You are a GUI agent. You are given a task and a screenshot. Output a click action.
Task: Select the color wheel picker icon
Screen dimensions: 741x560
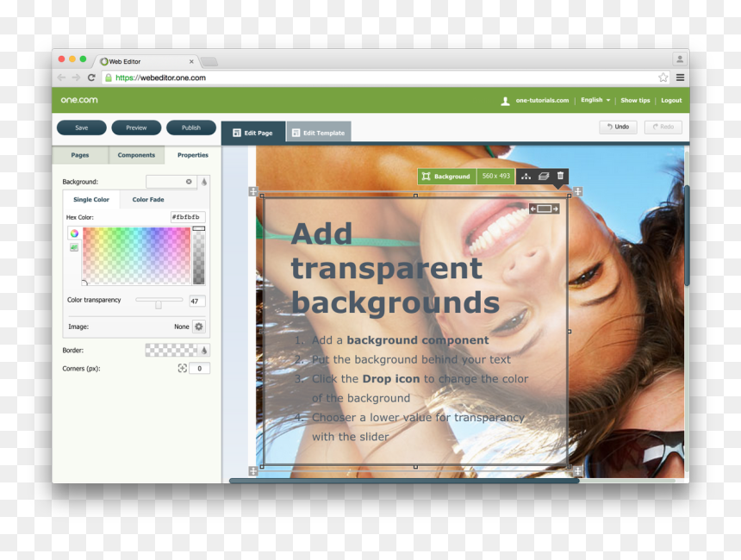click(74, 233)
